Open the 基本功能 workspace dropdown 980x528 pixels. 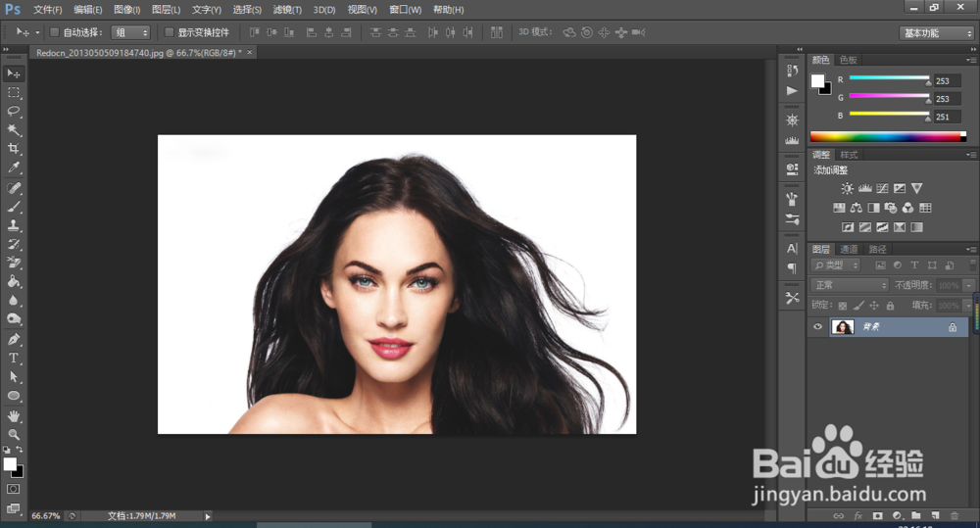click(x=937, y=33)
